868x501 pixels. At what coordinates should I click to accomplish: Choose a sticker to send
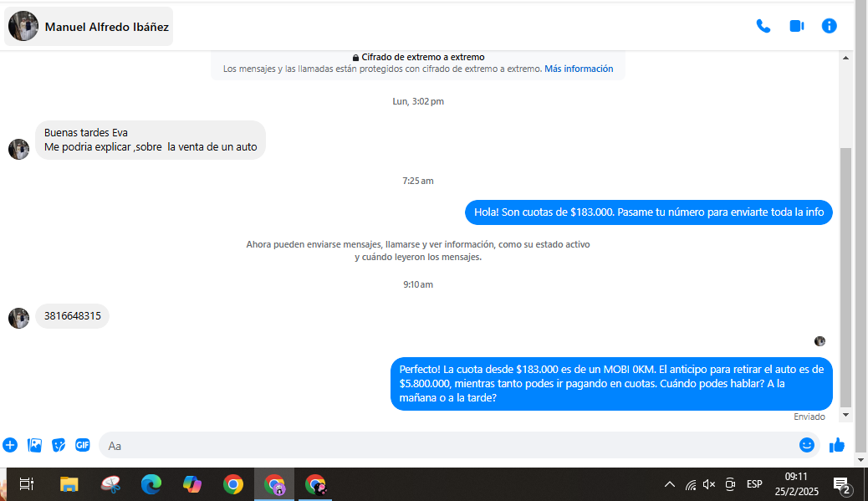pos(59,445)
